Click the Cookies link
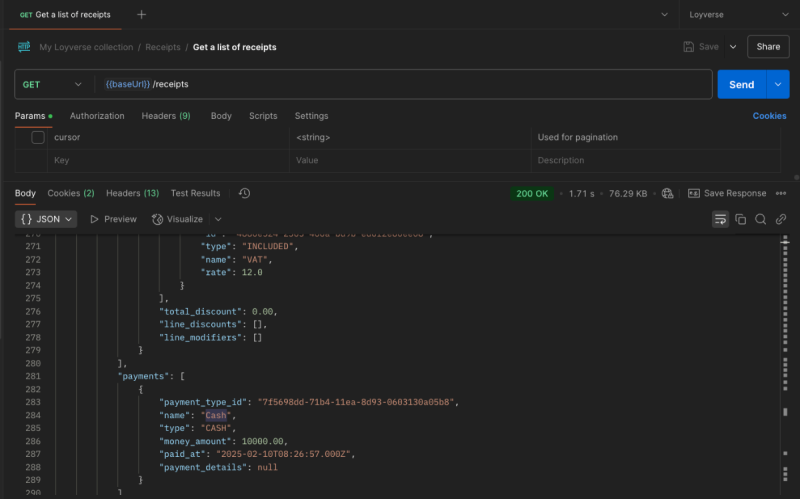Viewport: 800px width, 499px height. pyautogui.click(x=769, y=116)
